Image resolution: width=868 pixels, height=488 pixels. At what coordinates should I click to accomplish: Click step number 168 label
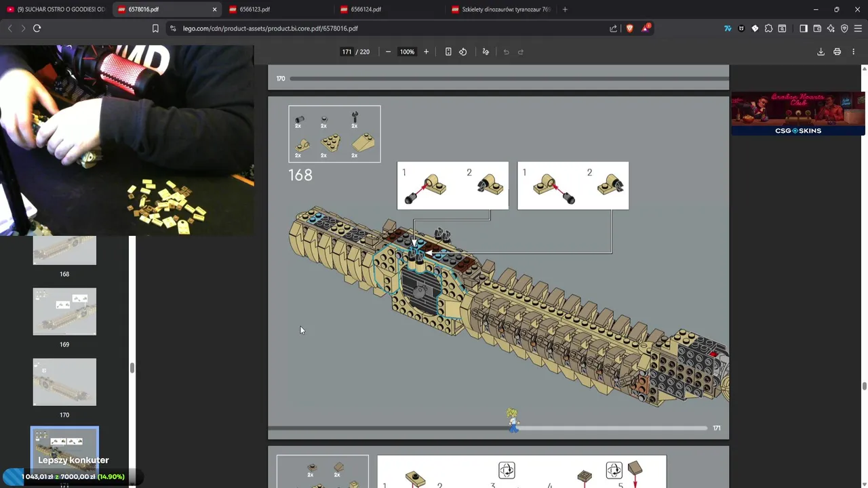(x=300, y=175)
